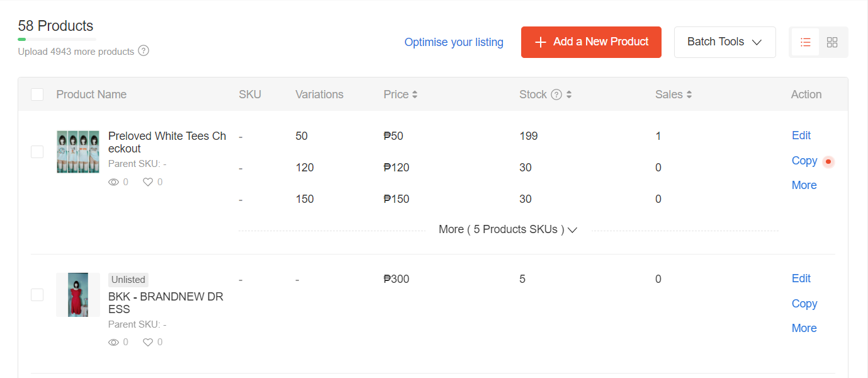Click the product upload progress bar

[57, 39]
